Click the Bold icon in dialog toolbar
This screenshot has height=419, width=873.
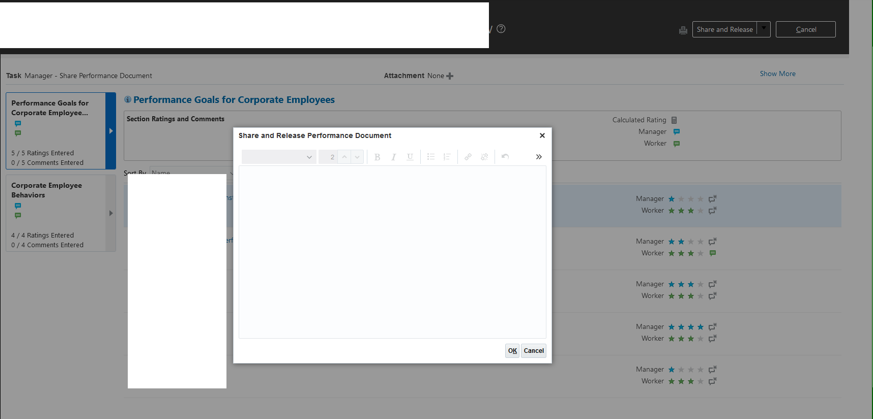(377, 157)
